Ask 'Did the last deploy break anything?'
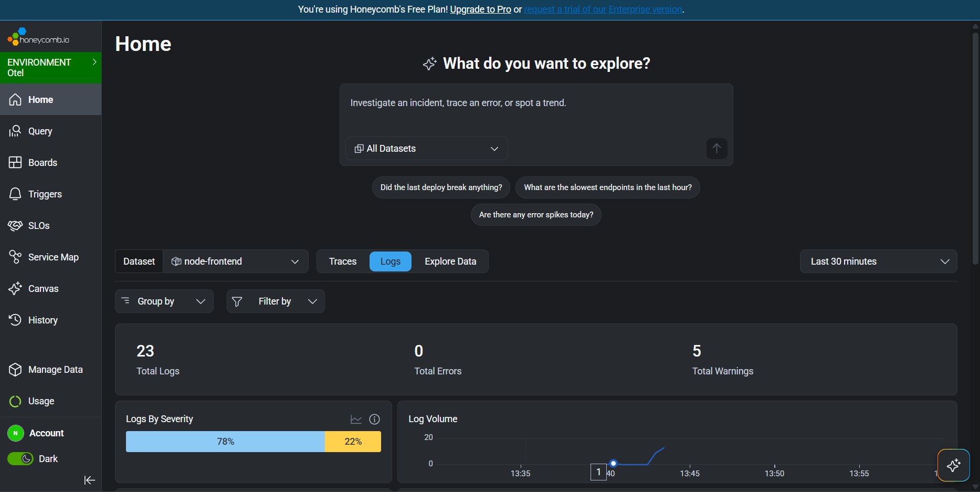Screen dimensions: 980x492 pos(441,187)
